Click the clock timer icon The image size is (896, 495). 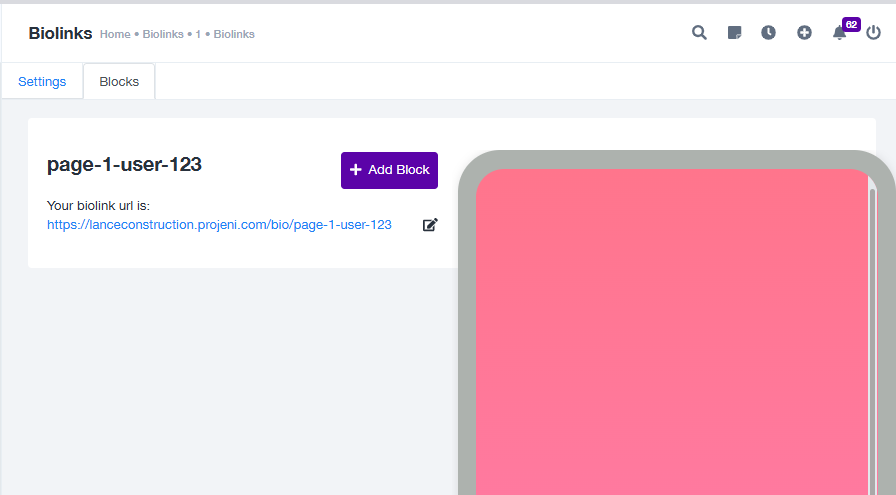(x=768, y=33)
